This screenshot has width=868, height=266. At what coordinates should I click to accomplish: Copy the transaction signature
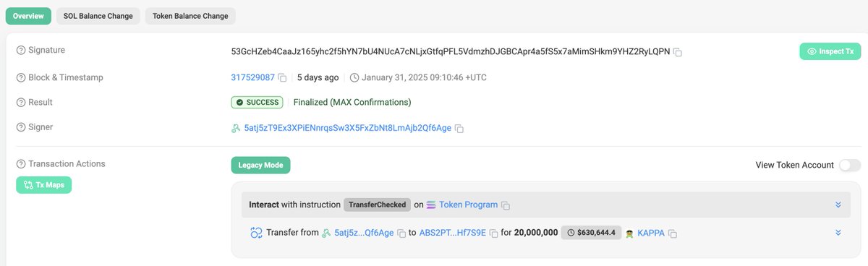678,53
